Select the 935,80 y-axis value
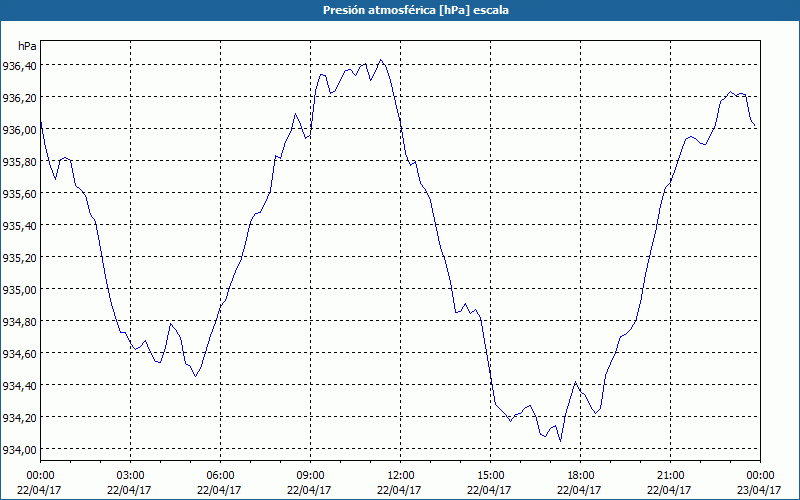Viewport: 800px width, 500px height. 19,161
